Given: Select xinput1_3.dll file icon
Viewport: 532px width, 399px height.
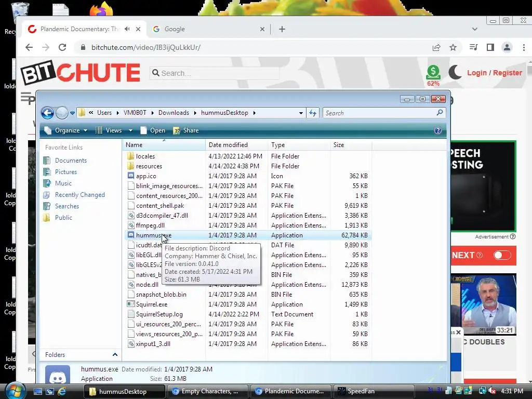Looking at the screenshot, I should (130, 344).
